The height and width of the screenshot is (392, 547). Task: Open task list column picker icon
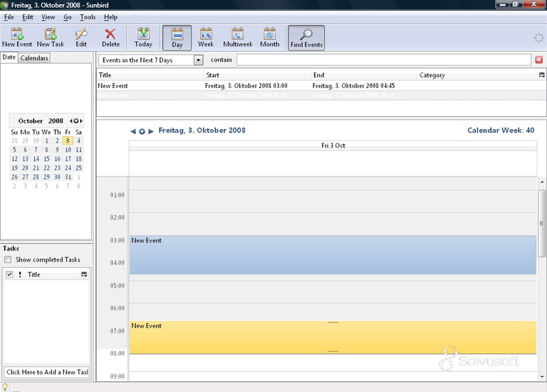84,275
